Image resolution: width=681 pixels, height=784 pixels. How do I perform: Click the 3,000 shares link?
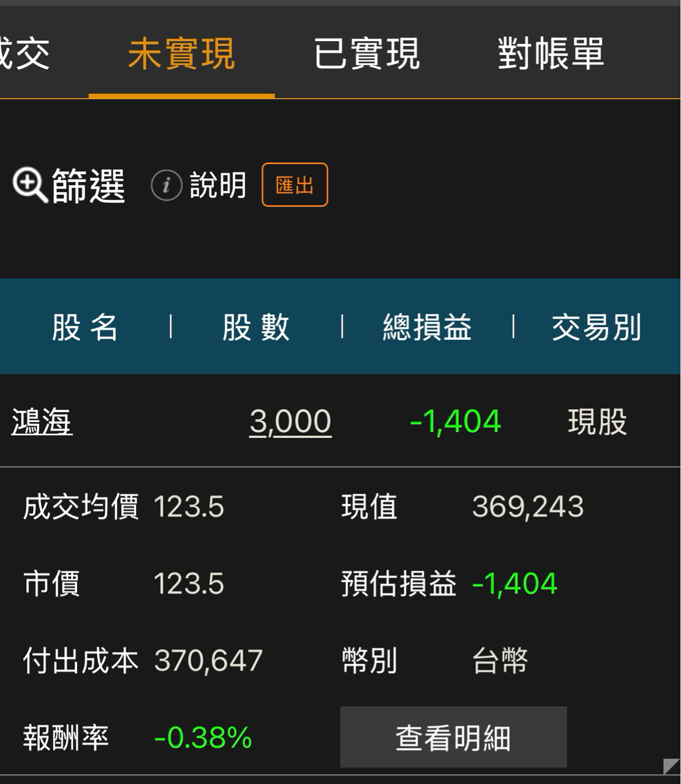point(290,421)
